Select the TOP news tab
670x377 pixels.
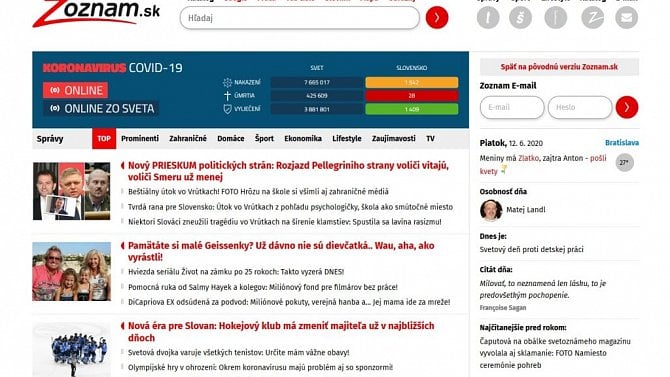coord(104,138)
